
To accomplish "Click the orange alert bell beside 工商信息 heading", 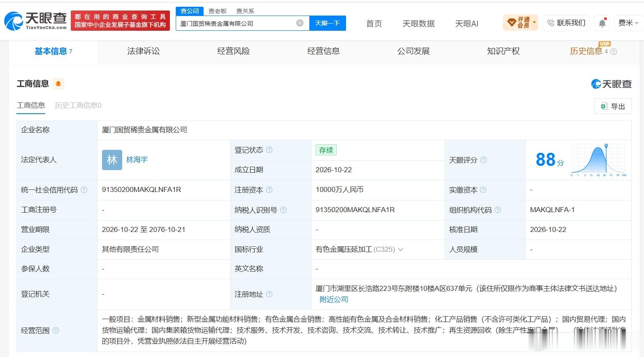I will click(x=58, y=84).
